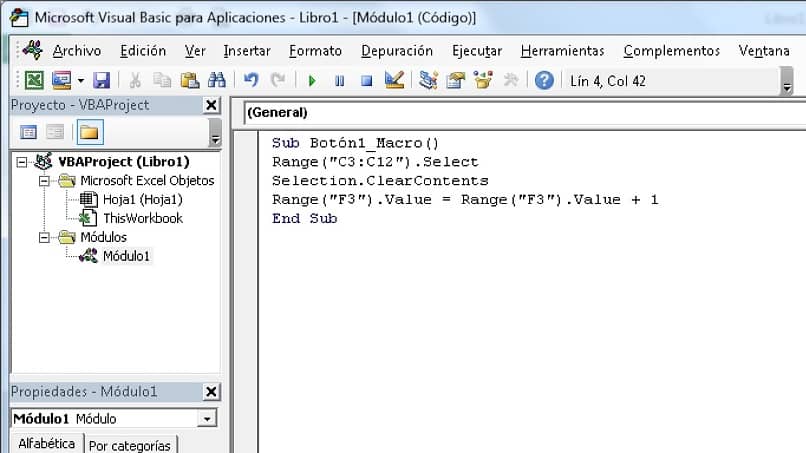Open the Insertar menu
This screenshot has height=453, width=806.
247,51
